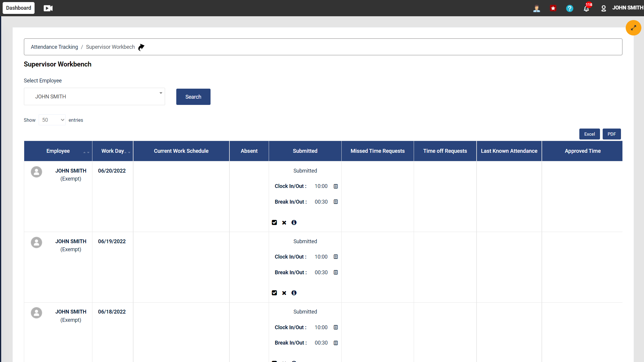Go to the Dashboard tab
The image size is (644, 362).
(x=19, y=8)
